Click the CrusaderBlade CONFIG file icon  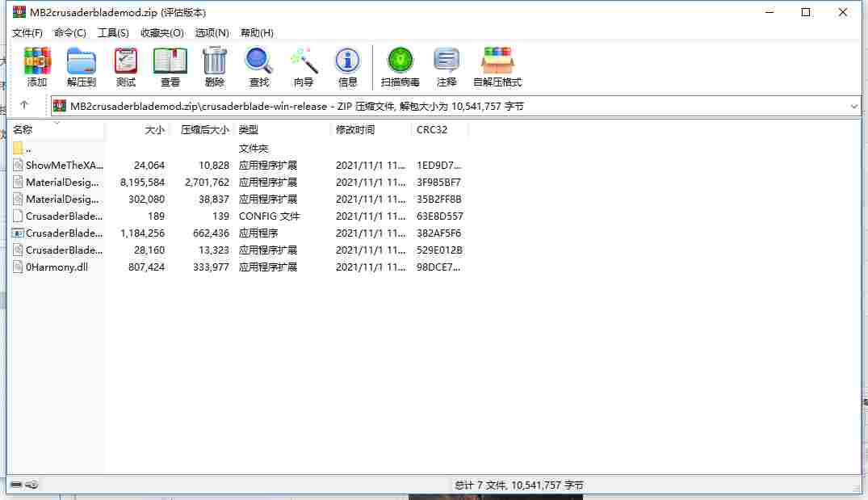pyautogui.click(x=18, y=216)
